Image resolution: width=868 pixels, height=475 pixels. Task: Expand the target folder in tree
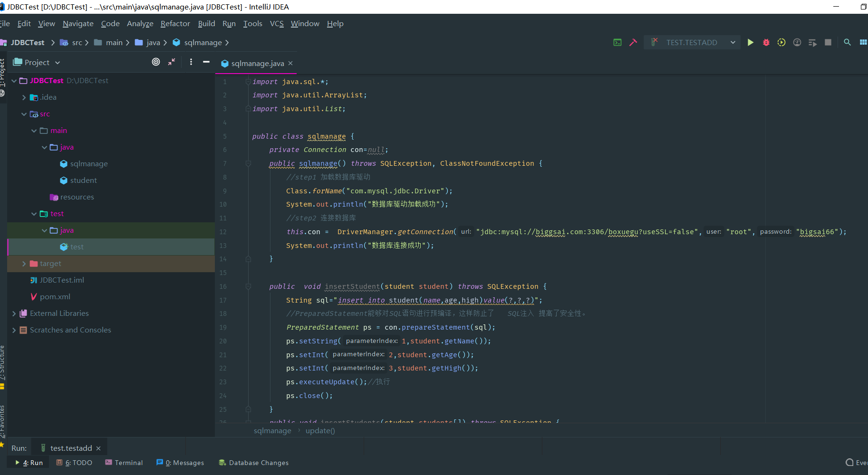coord(24,264)
